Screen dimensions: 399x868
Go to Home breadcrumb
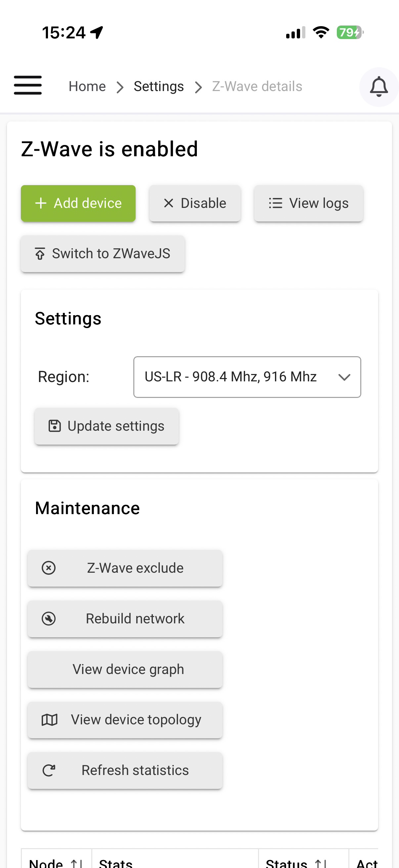tap(87, 87)
